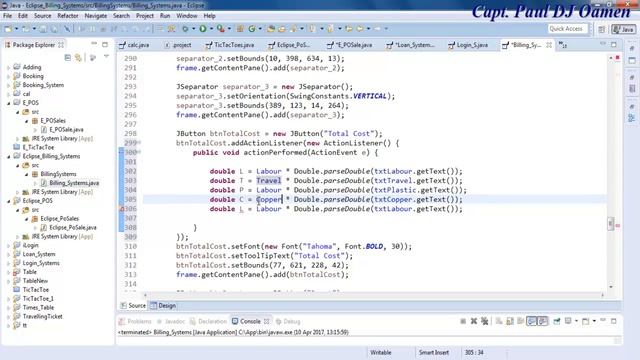The image size is (640, 360).
Task: Click the Debug bug icon in toolbar
Action: click(x=185, y=29)
